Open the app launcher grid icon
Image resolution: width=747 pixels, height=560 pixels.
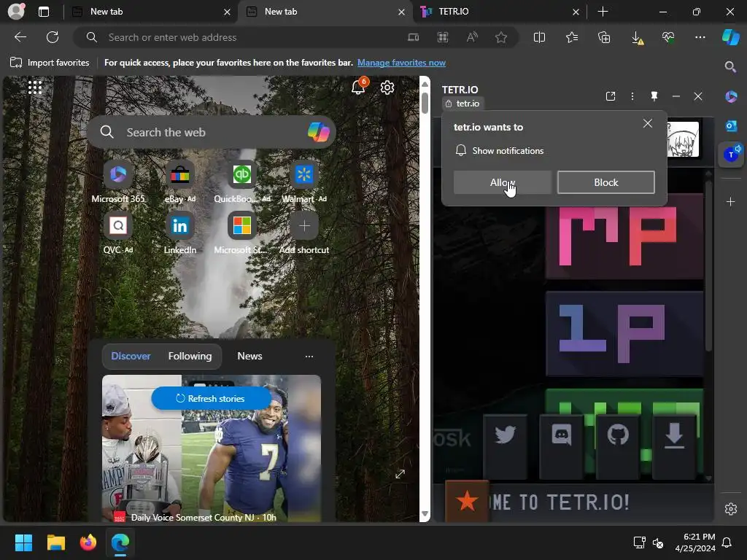click(x=35, y=87)
